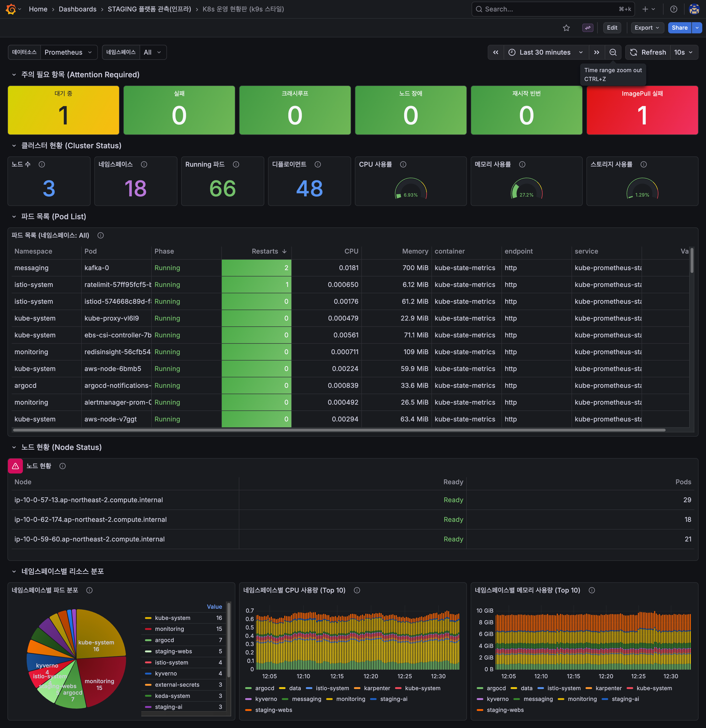The height and width of the screenshot is (728, 706).
Task: Toggle karpenter series in memory chart legend
Action: click(x=608, y=688)
